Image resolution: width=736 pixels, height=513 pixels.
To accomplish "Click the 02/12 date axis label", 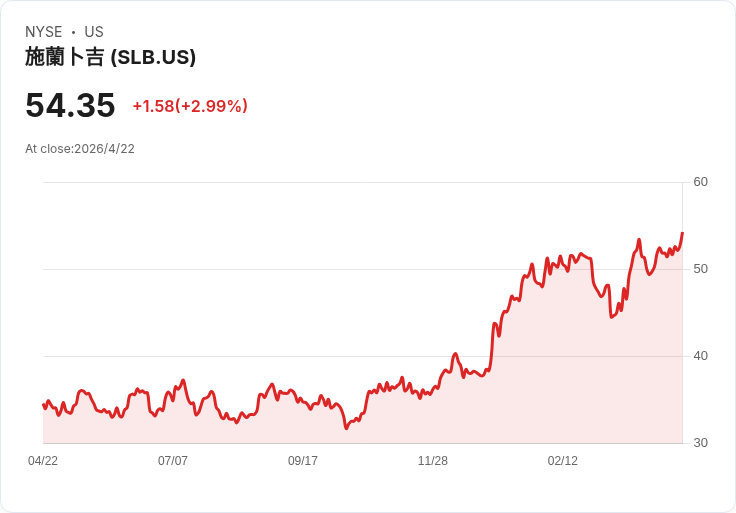I will pyautogui.click(x=563, y=461).
